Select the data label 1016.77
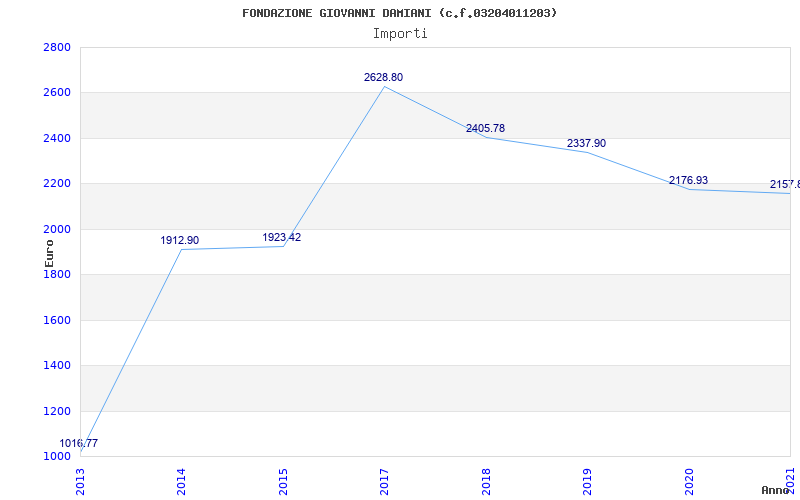The width and height of the screenshot is (800, 500). tap(79, 443)
